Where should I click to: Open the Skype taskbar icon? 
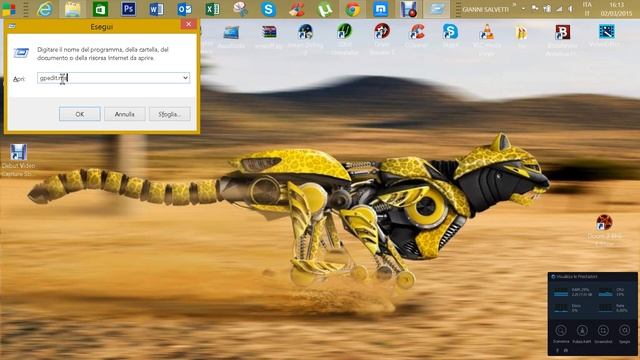pos(268,9)
